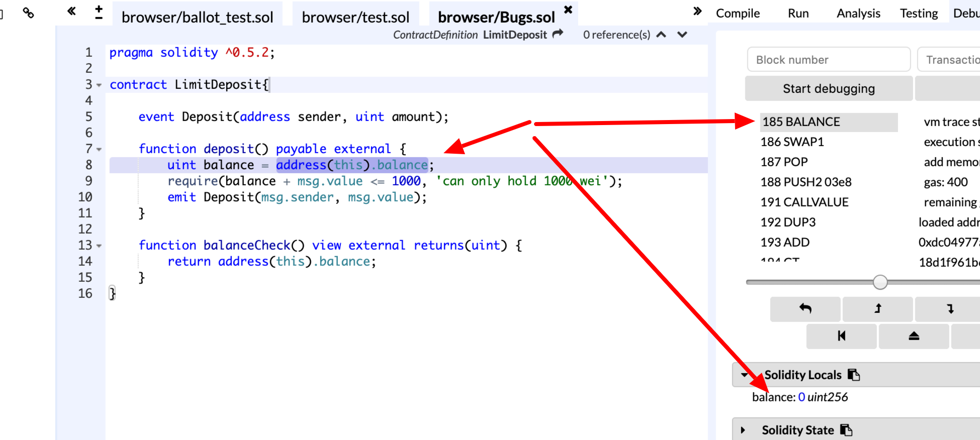Open the browser/ballot_test.sol file tab
This screenshot has width=980, height=440.
[197, 17]
